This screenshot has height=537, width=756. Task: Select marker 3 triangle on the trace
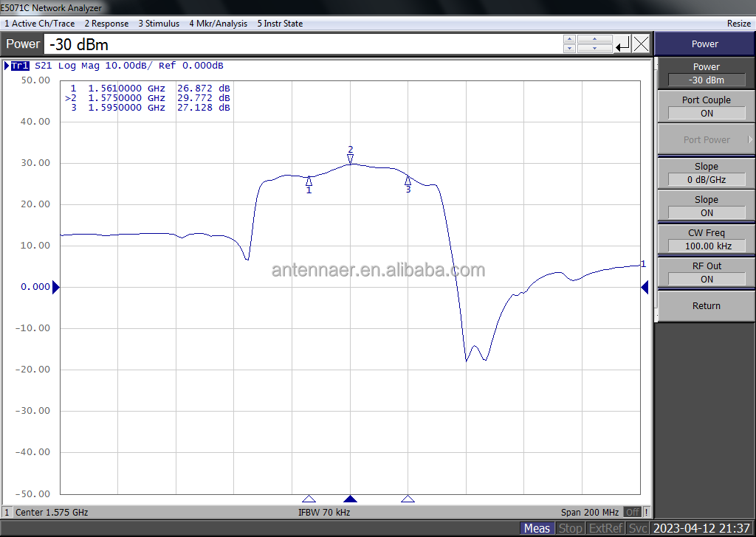click(x=408, y=181)
